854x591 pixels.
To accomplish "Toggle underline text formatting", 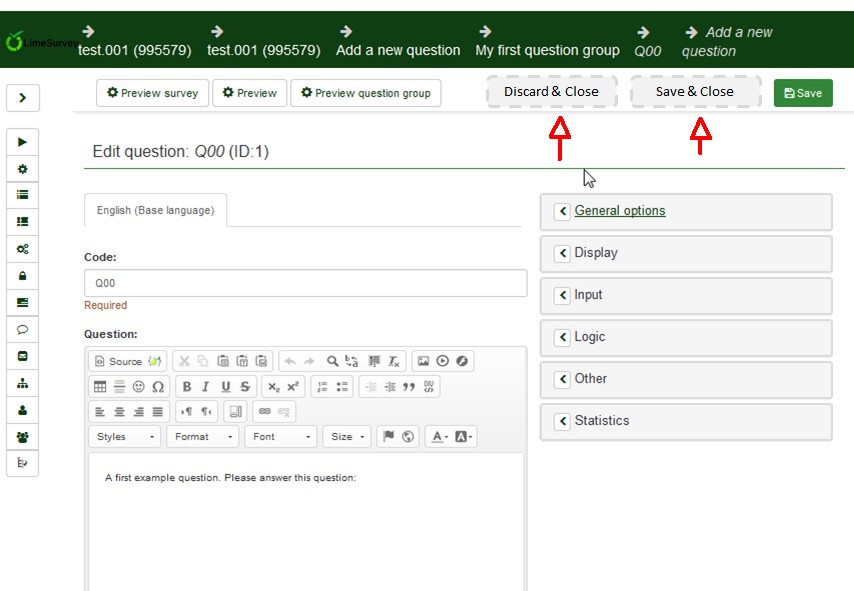I will point(226,387).
